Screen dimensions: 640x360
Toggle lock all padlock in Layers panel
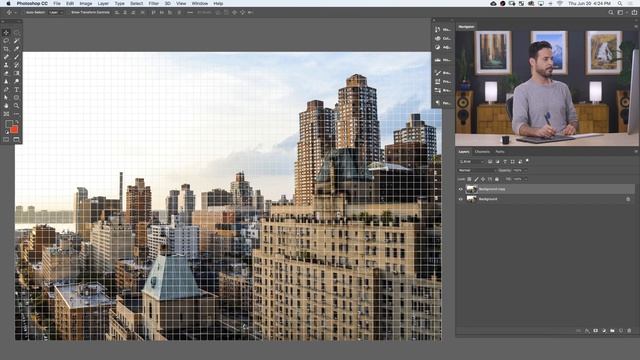click(x=497, y=179)
